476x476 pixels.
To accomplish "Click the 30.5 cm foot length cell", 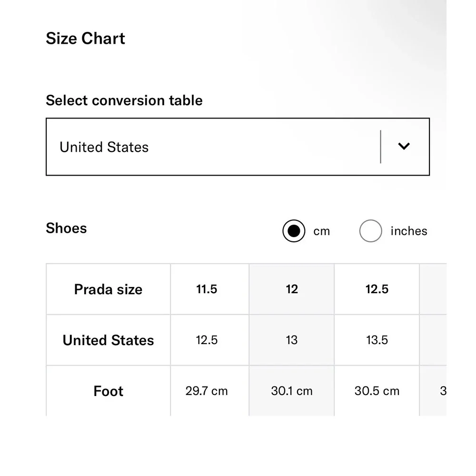I will pos(377,391).
